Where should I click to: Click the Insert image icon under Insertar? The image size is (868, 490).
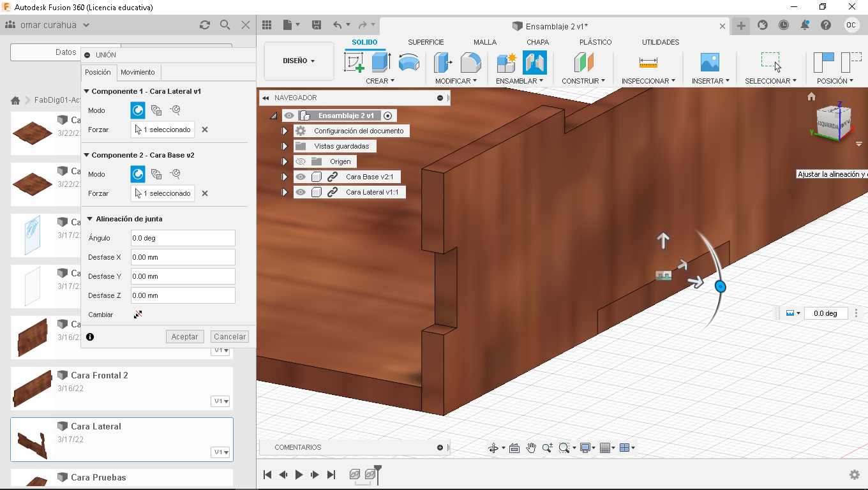709,63
